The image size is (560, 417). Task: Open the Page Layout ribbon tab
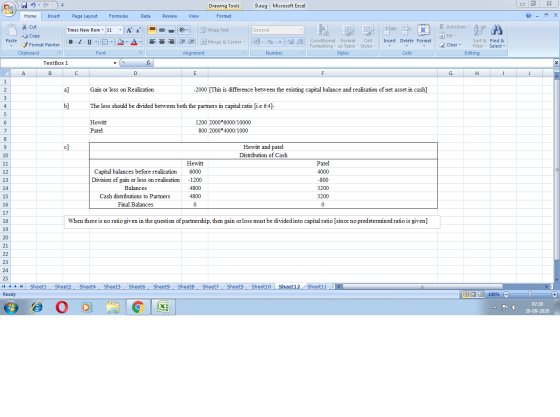pyautogui.click(x=85, y=16)
